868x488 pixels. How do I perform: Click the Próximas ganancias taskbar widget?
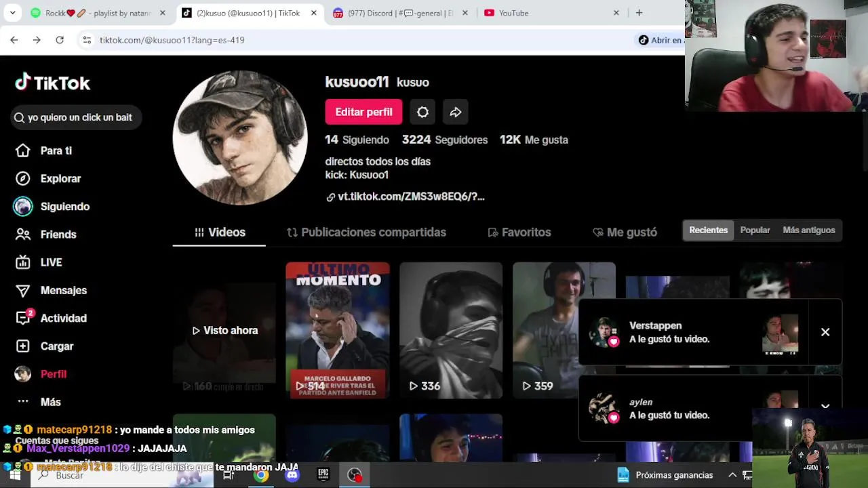pos(665,475)
